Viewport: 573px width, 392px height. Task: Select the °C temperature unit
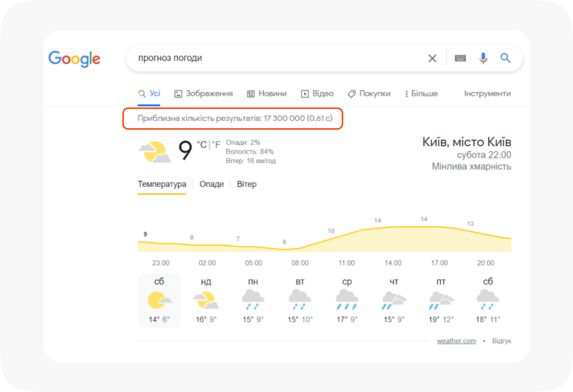point(202,144)
